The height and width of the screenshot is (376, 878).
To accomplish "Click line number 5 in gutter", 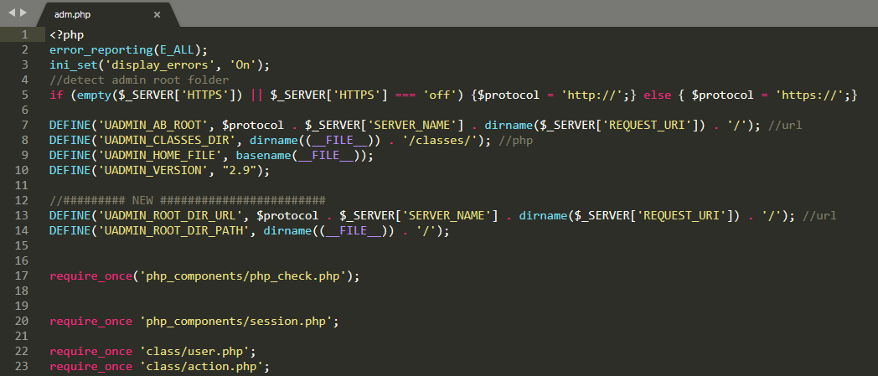I will tap(25, 95).
